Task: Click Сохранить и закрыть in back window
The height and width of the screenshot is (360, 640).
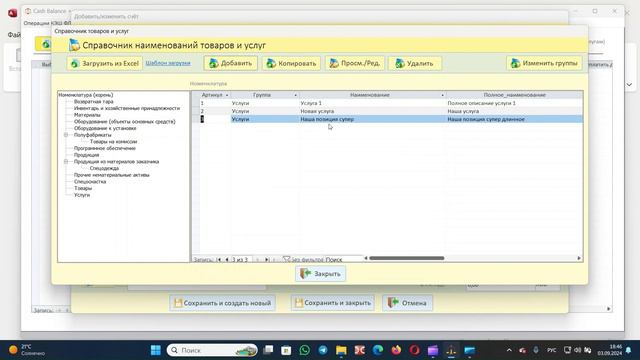Action: pyautogui.click(x=333, y=303)
